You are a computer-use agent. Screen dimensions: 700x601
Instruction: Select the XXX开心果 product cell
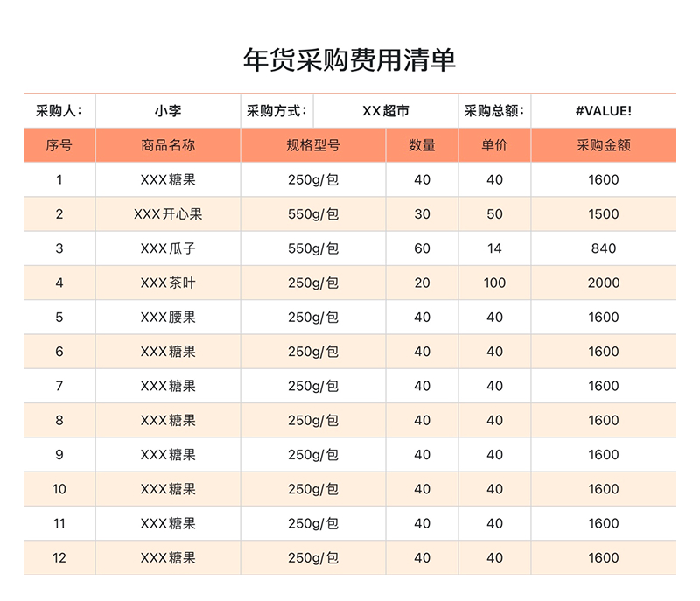click(x=168, y=214)
